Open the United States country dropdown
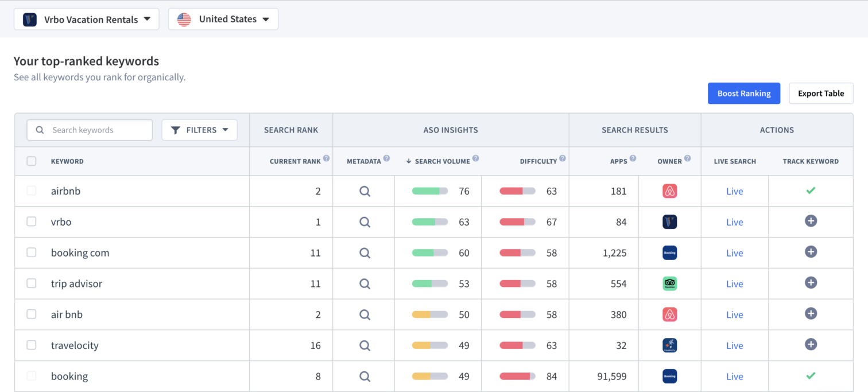The width and height of the screenshot is (868, 392). [223, 19]
